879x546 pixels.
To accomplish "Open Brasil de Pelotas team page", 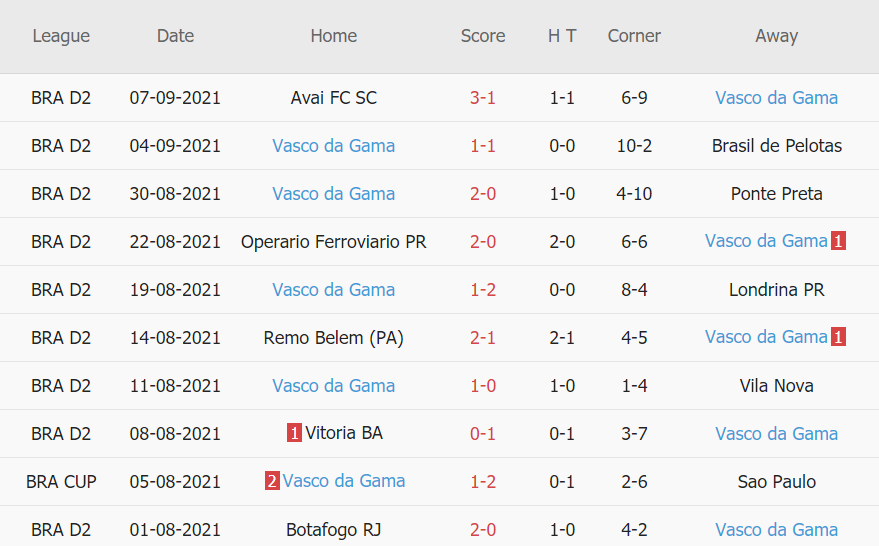I will (776, 146).
